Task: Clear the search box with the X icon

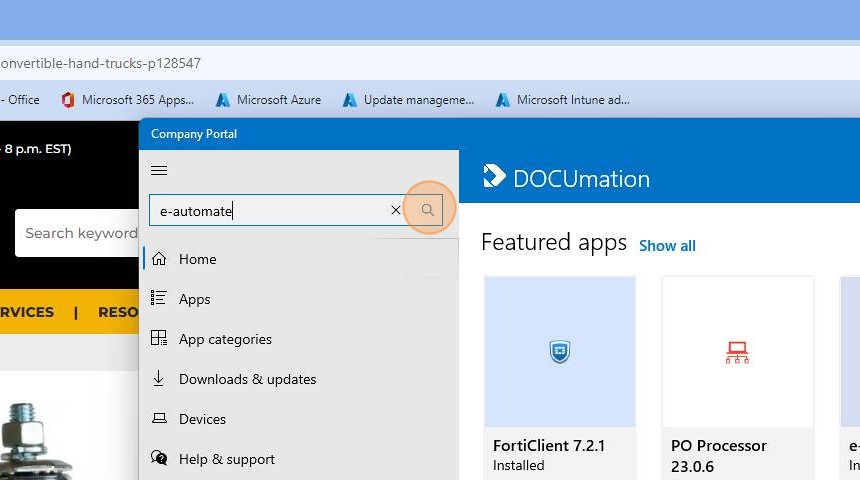Action: point(395,210)
